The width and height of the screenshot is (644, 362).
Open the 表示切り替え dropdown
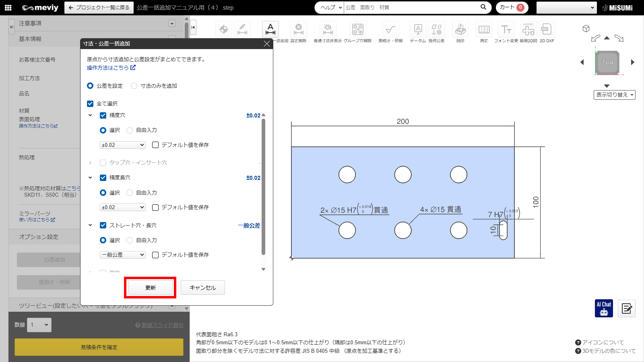(x=614, y=95)
